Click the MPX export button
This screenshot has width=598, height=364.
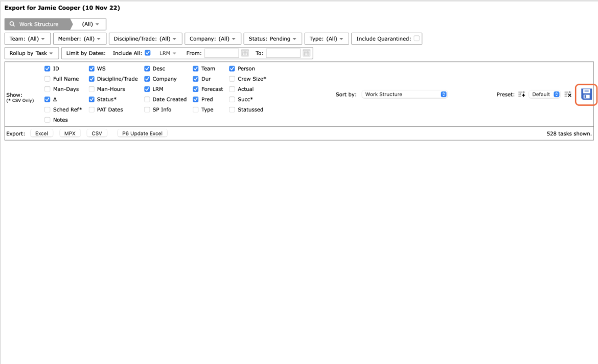coord(70,133)
